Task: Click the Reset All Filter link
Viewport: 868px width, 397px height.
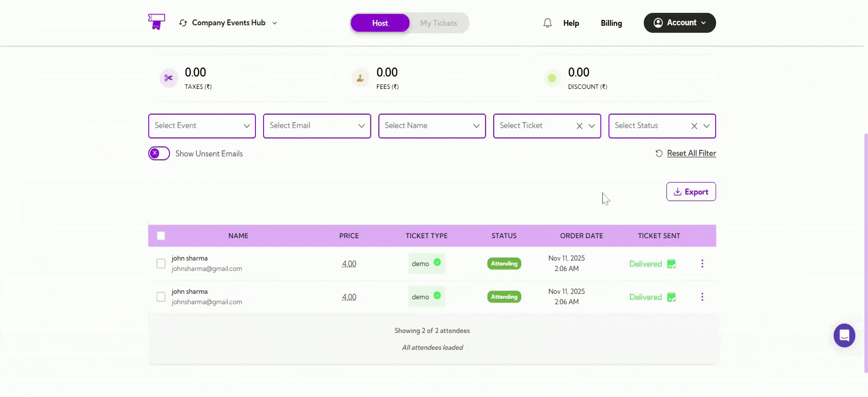Action: [x=691, y=153]
